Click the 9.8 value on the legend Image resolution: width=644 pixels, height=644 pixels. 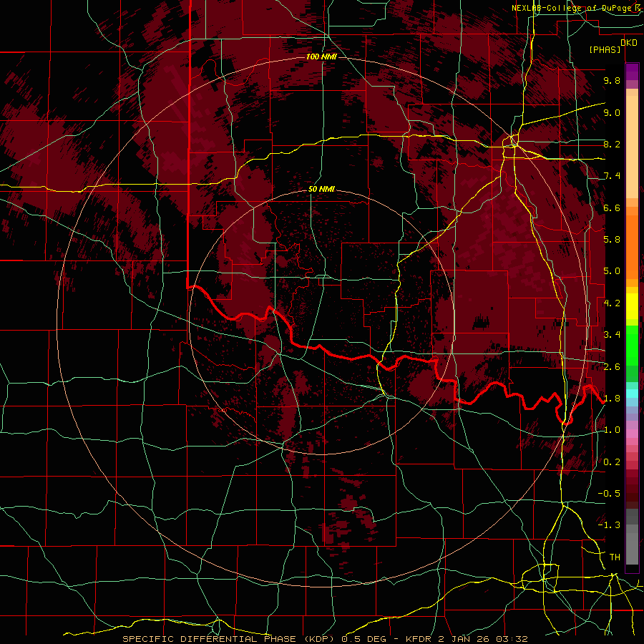[612, 80]
